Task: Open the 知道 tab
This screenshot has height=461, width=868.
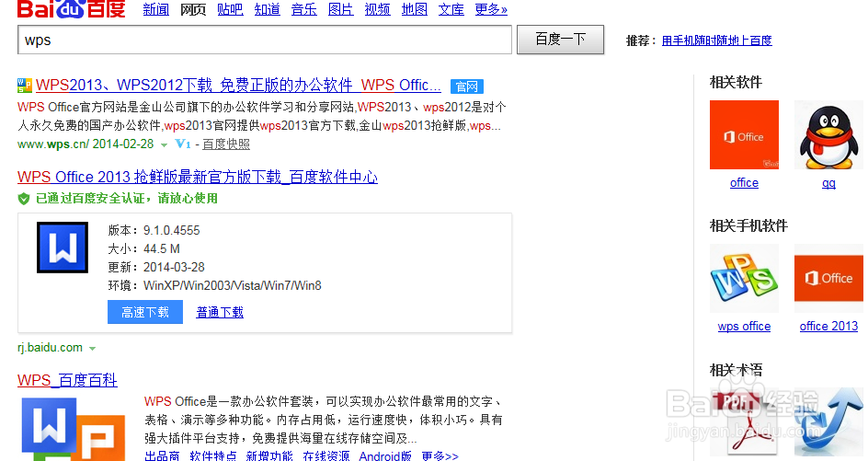Action: (268, 9)
